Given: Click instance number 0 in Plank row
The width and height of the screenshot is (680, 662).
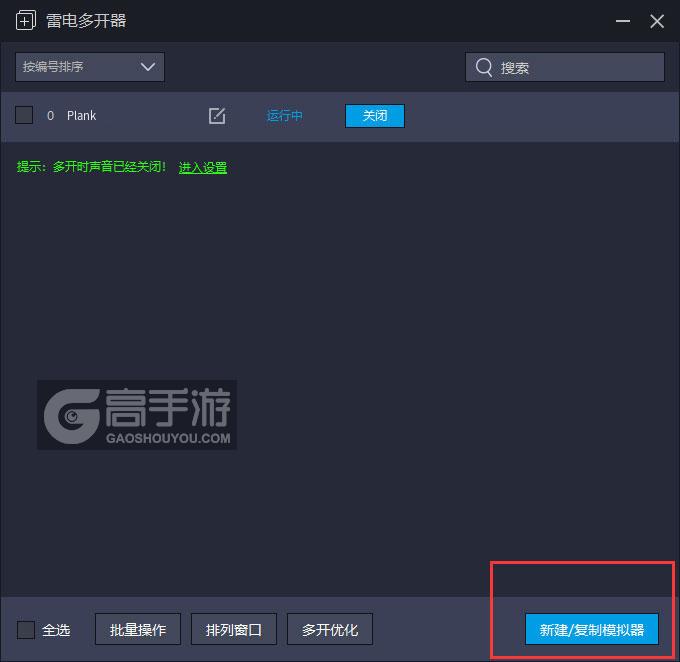Looking at the screenshot, I should pos(50,116).
